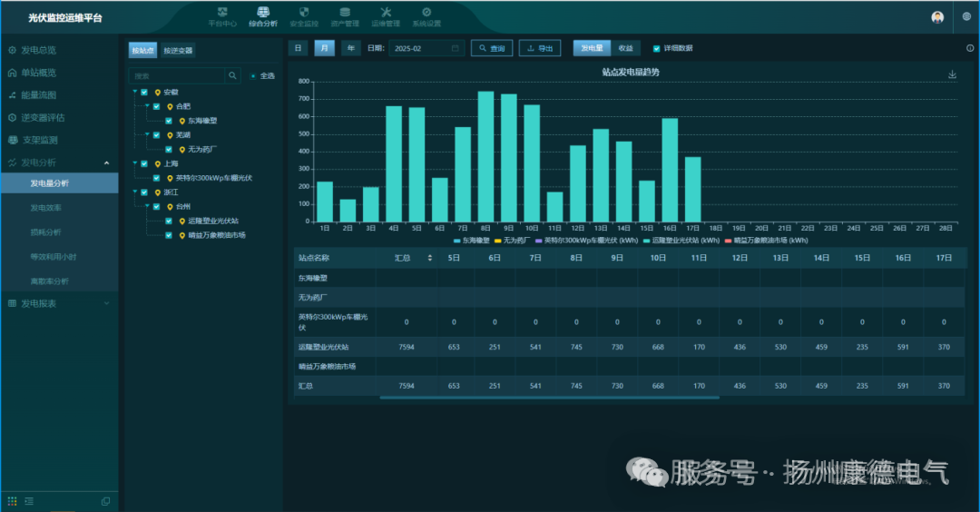Click the table's horizontal scrollbar
This screenshot has height=512, width=980.
[549, 397]
